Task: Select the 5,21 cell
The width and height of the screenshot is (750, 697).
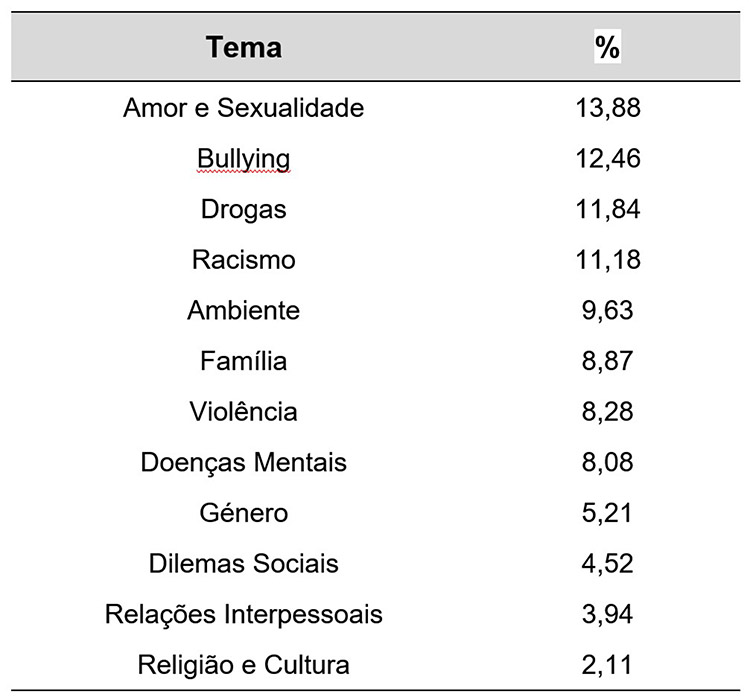Action: [607, 513]
